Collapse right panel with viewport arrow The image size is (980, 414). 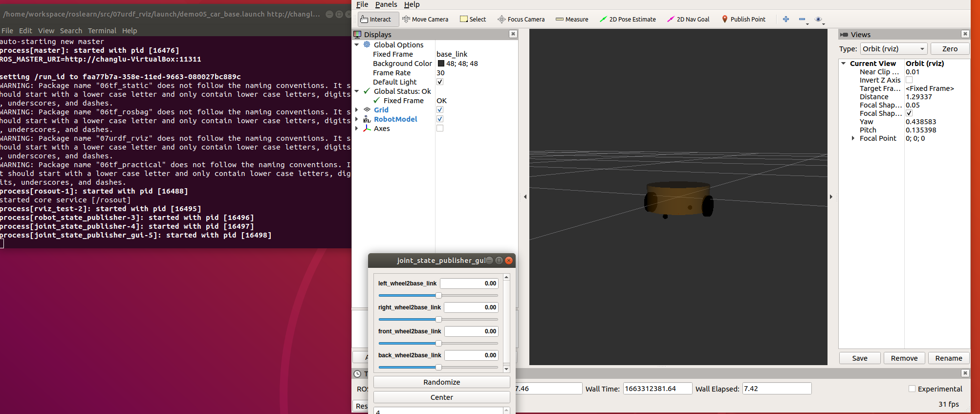click(831, 197)
